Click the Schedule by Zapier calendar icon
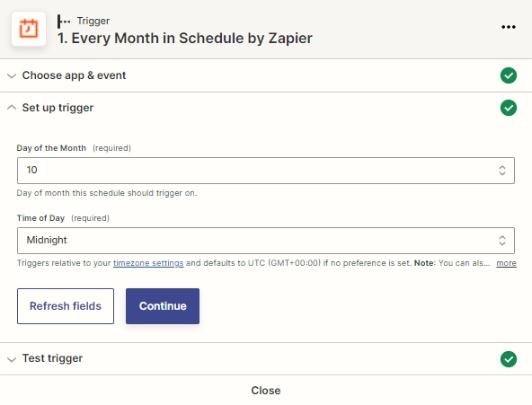 [29, 29]
